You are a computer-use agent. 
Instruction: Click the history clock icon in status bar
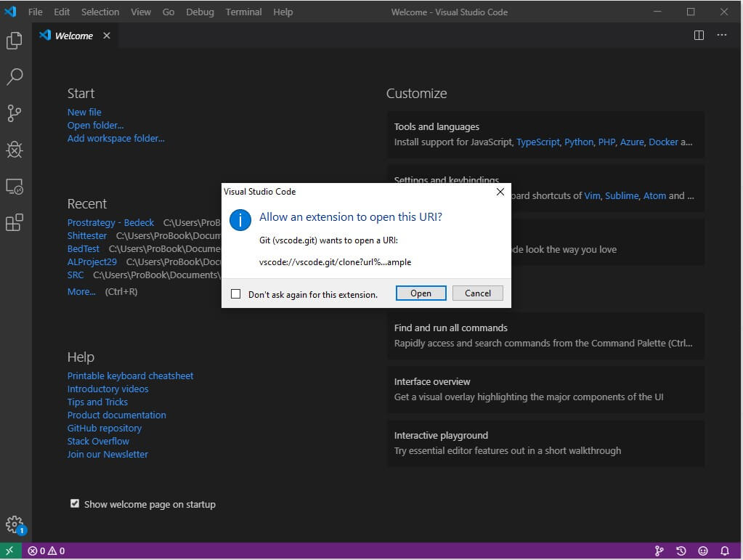coord(681,551)
